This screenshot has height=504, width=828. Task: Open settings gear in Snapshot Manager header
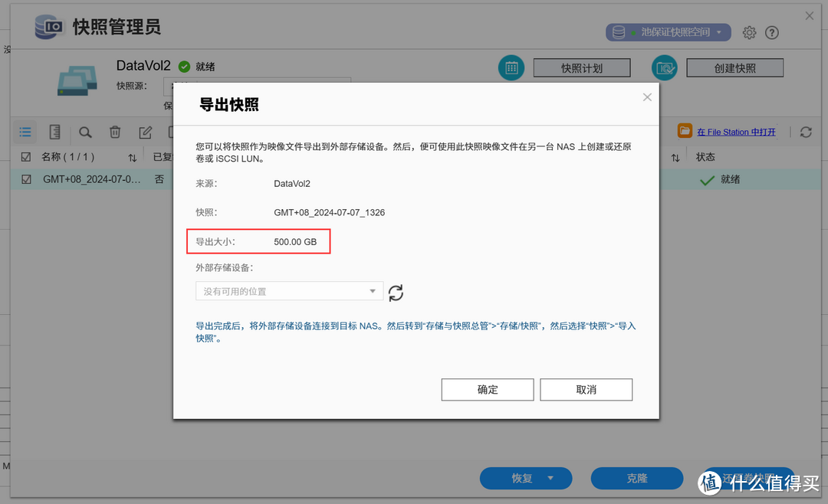coord(749,33)
